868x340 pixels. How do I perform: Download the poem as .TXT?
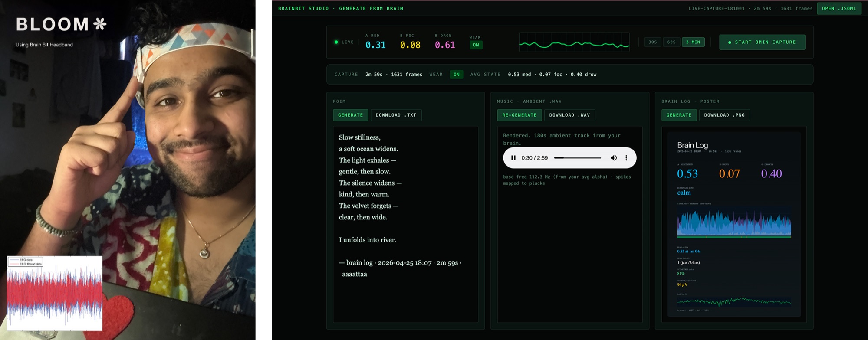click(396, 115)
